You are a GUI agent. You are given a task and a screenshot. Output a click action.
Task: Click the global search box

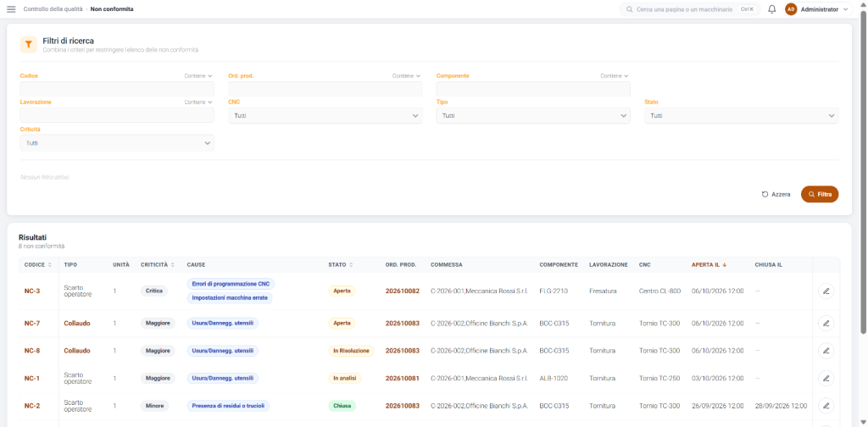point(690,9)
